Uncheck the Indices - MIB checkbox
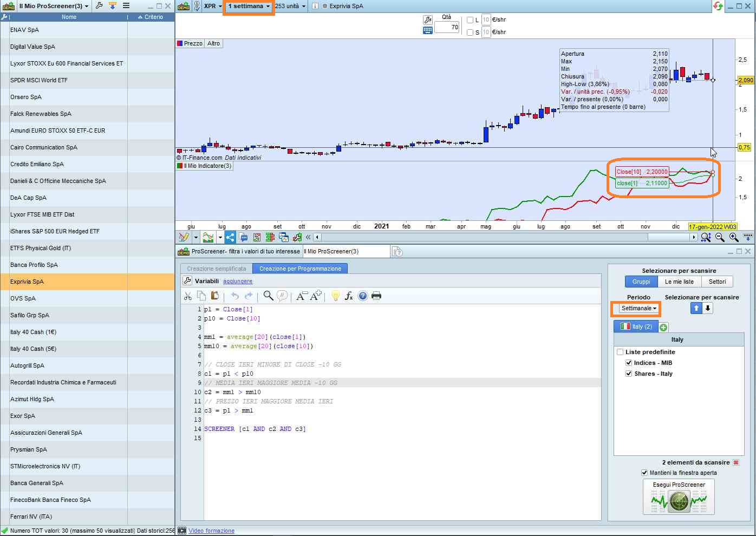The height and width of the screenshot is (536, 756). (629, 363)
